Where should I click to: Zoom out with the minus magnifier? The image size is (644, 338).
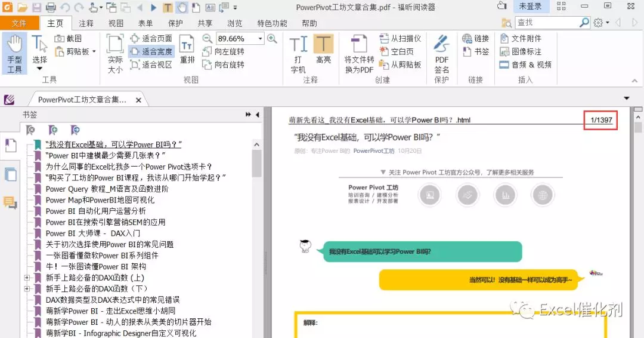(208, 39)
